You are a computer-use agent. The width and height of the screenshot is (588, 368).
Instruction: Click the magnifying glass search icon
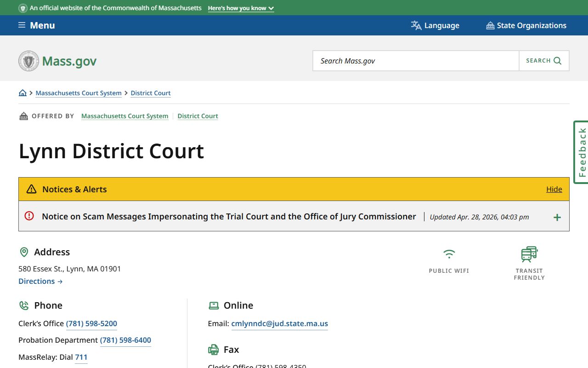[x=558, y=61]
